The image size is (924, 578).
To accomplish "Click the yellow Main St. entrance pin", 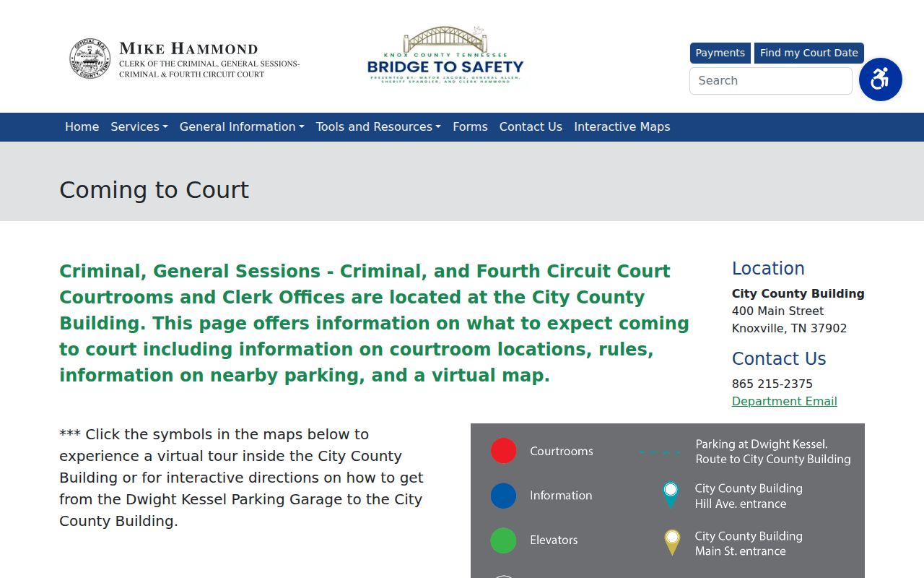I will (x=672, y=543).
